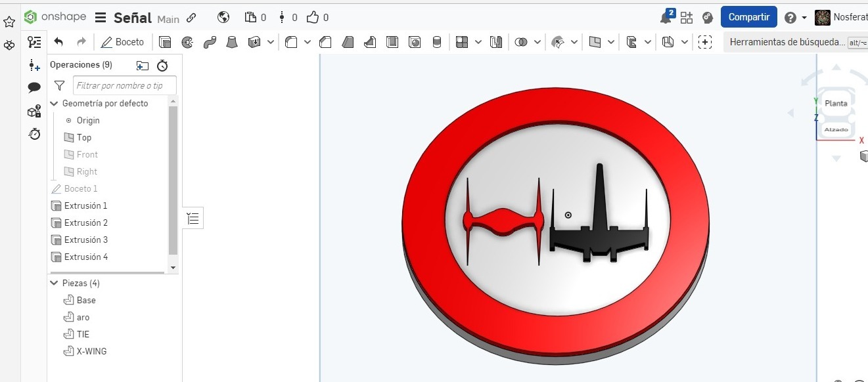The height and width of the screenshot is (382, 868).
Task: Select the Linear pattern tool
Action: pyautogui.click(x=462, y=42)
